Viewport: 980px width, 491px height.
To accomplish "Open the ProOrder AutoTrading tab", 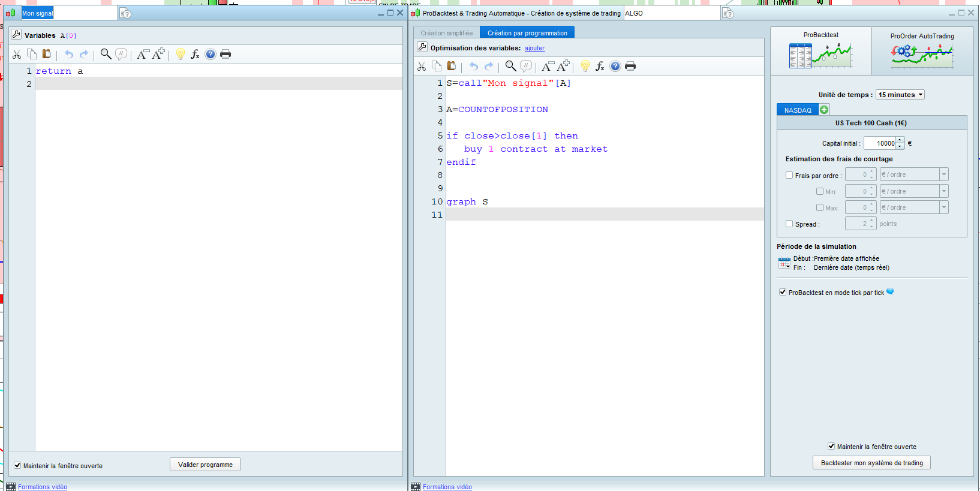I will coord(922,51).
